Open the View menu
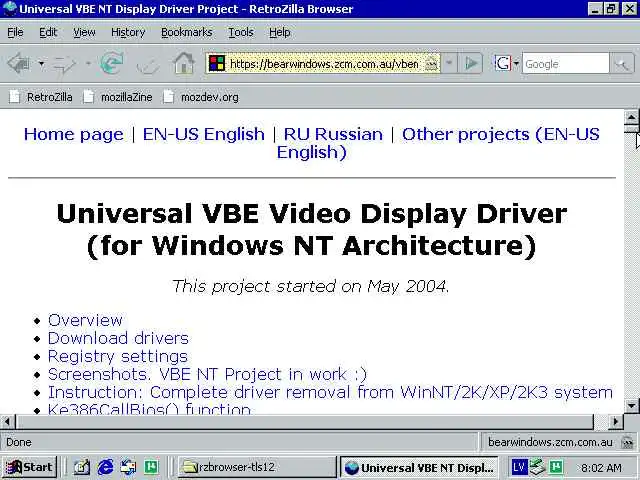The image size is (640, 480). pos(84,32)
